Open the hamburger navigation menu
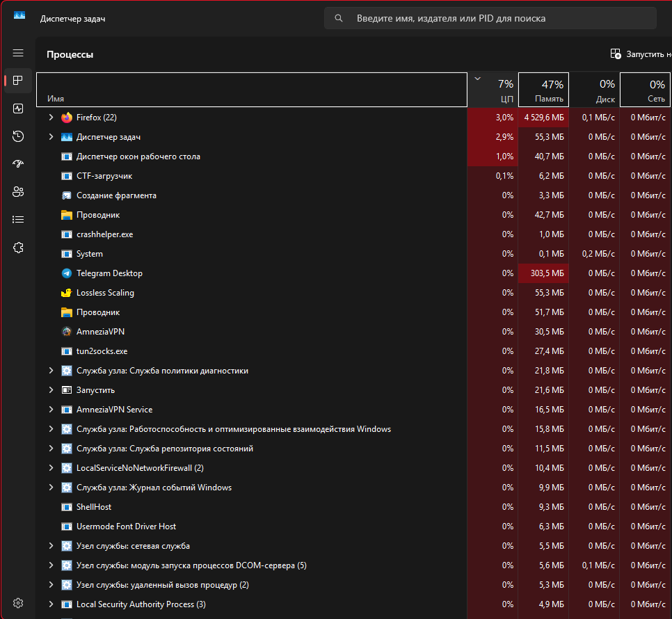Viewport: 672px width, 619px height. 18,53
